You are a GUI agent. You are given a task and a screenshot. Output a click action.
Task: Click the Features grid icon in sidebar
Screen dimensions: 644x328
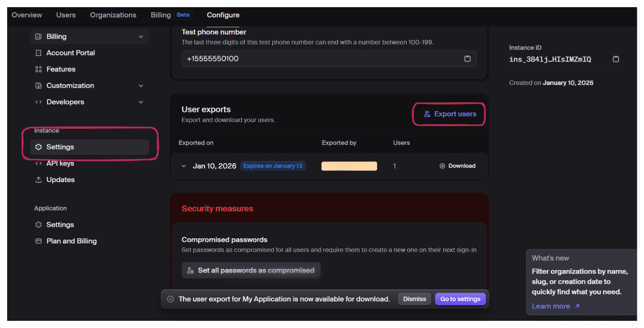[x=39, y=69]
